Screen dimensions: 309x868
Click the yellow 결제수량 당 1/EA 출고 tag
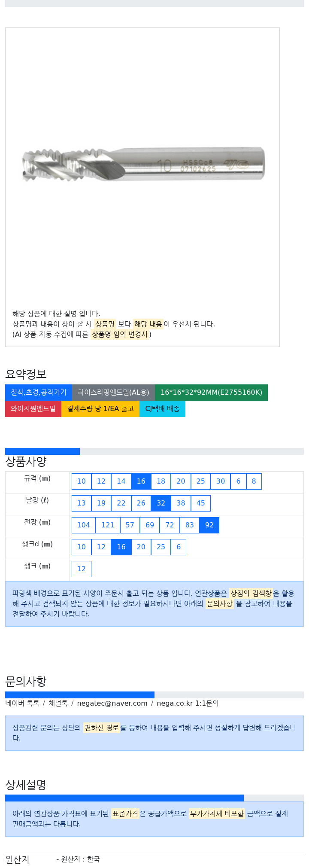pos(100,409)
